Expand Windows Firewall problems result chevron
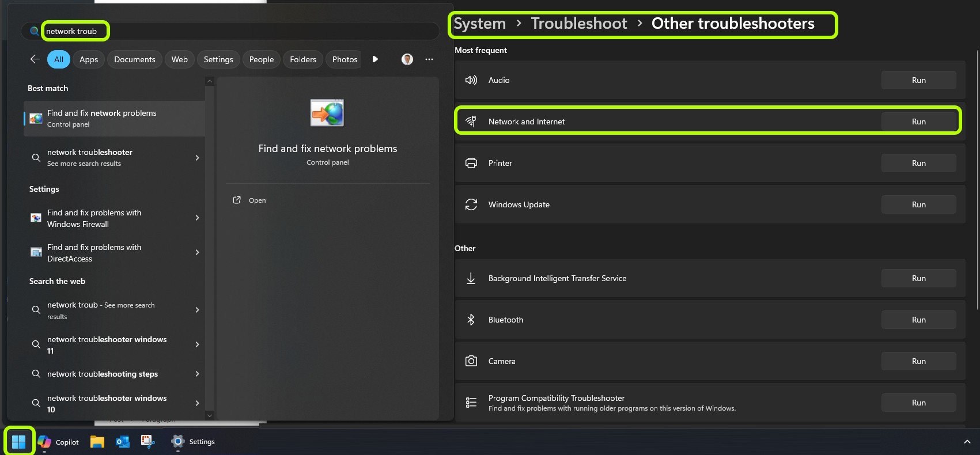Image resolution: width=980 pixels, height=455 pixels. (197, 218)
